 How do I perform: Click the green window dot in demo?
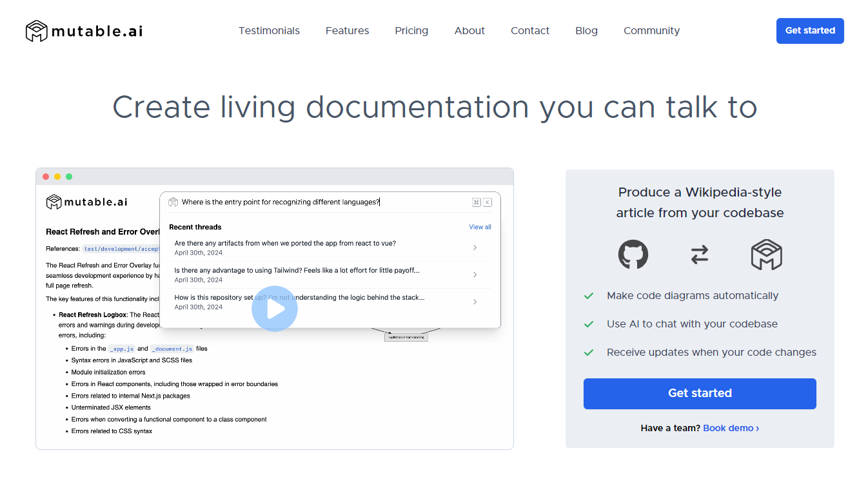point(69,177)
